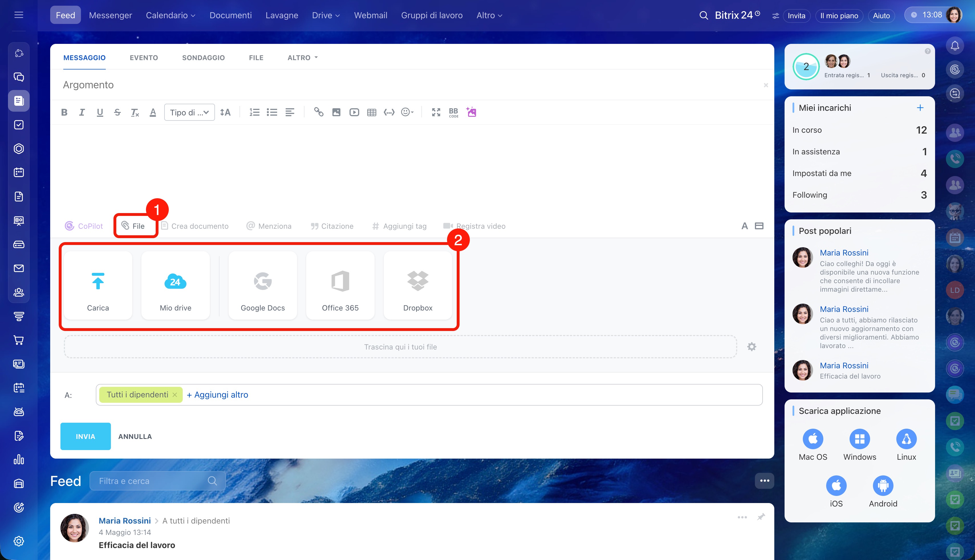Expand the ALTRO tab dropdown

pos(302,58)
